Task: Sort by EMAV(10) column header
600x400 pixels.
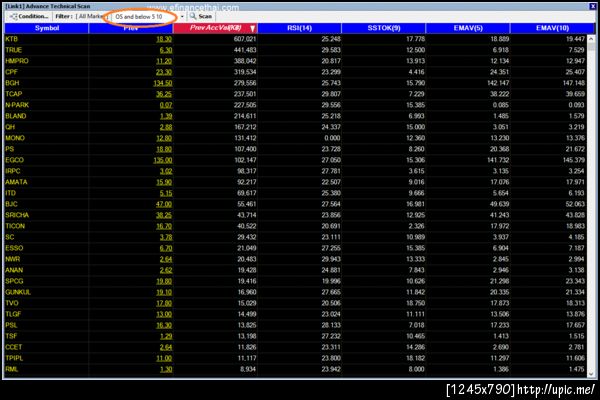Action: (553, 28)
